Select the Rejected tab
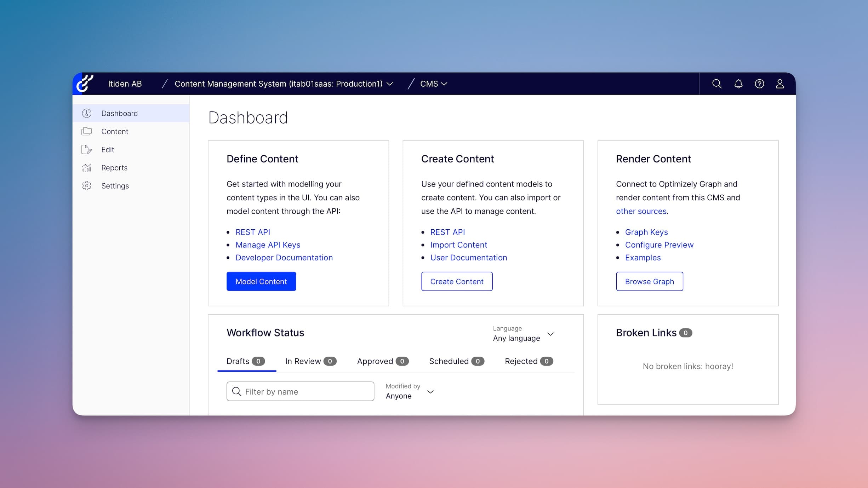Viewport: 868px width, 488px height. [x=529, y=361]
